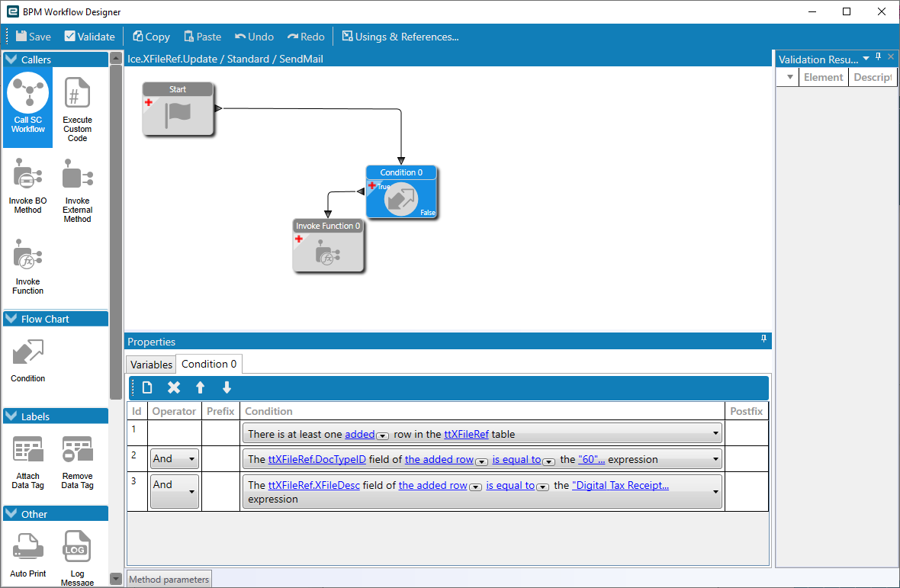
Task: Switch to the Condition 0 properties tab
Action: pos(209,364)
